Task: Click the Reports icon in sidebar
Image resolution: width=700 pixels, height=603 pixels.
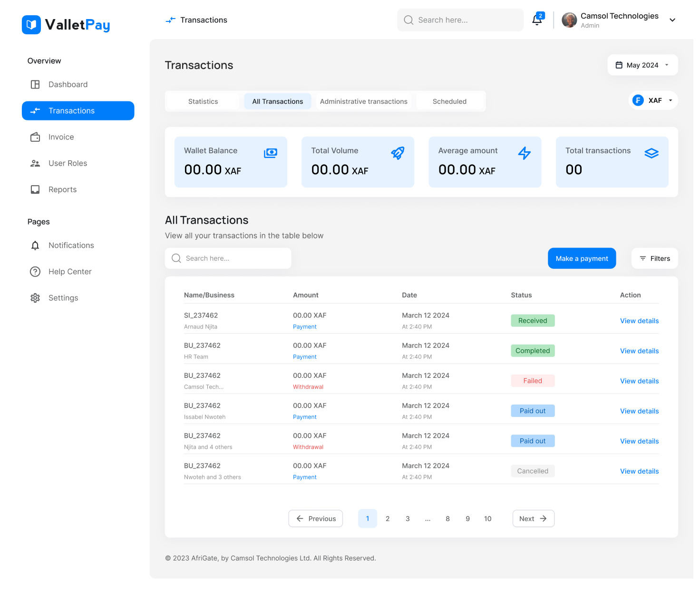Action: point(35,189)
